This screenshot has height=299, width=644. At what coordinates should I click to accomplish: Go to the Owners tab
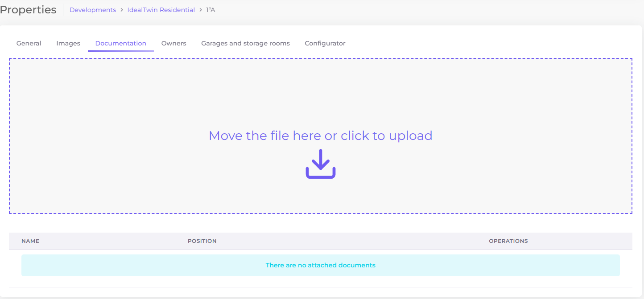tap(173, 43)
